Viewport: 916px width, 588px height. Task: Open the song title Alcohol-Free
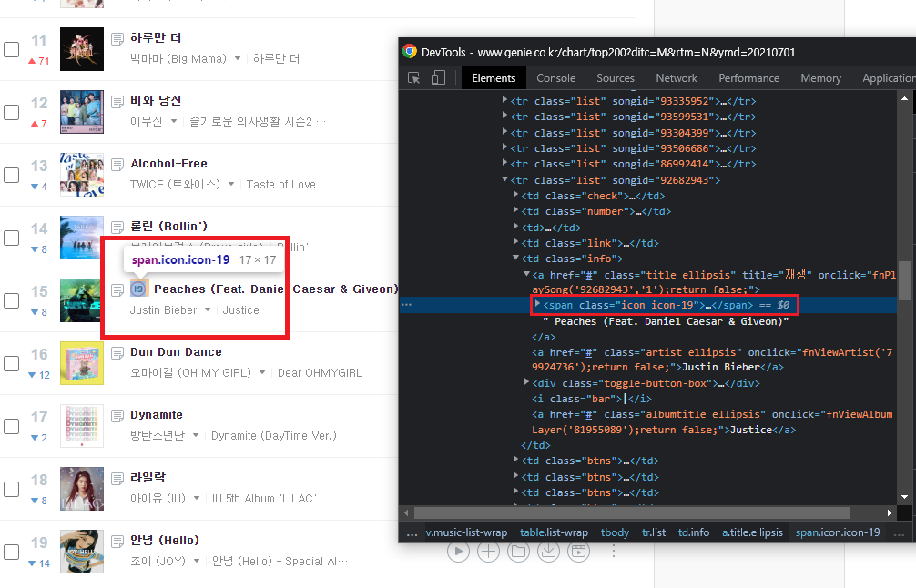(168, 164)
